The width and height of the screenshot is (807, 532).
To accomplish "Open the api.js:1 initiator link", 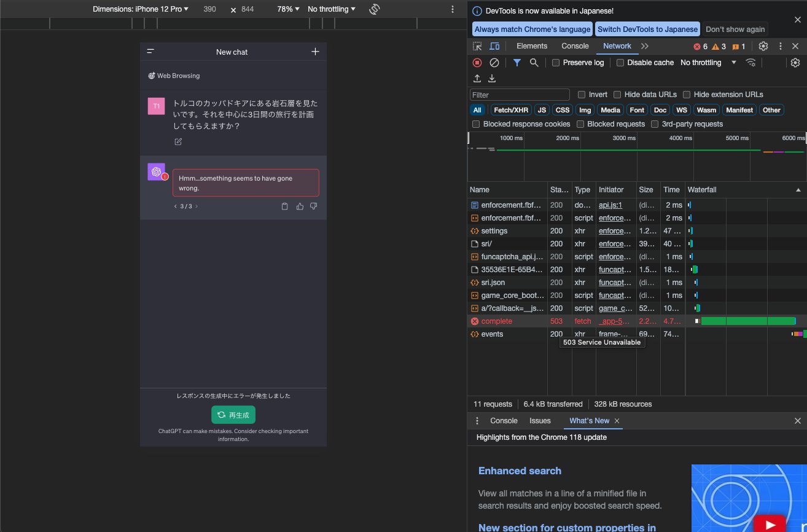I will click(x=610, y=205).
